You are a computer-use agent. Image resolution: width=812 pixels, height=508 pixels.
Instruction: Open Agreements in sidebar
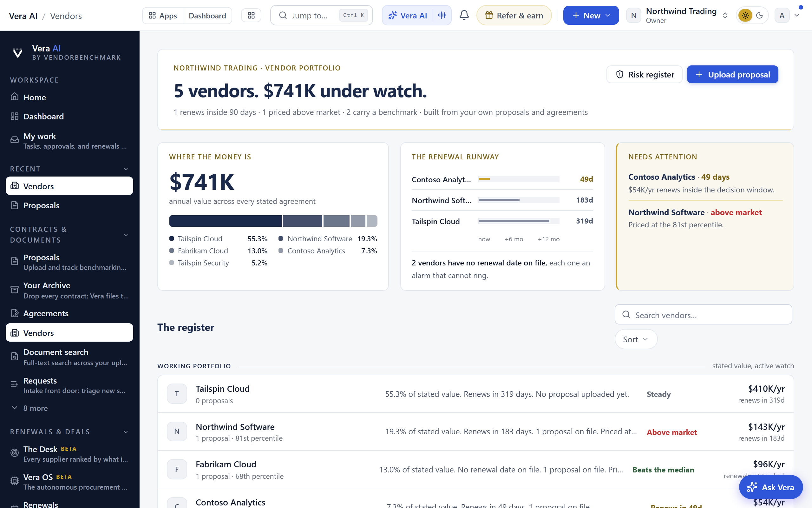pos(69,313)
